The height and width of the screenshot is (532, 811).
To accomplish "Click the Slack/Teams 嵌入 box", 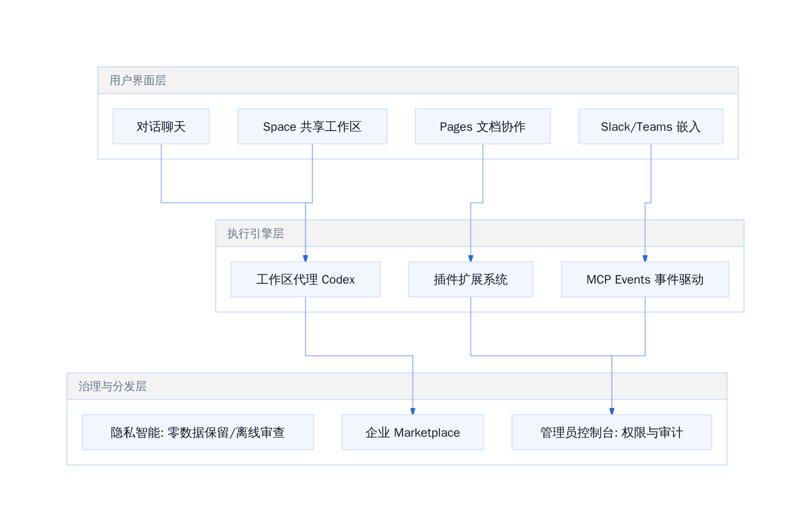I will (x=651, y=126).
